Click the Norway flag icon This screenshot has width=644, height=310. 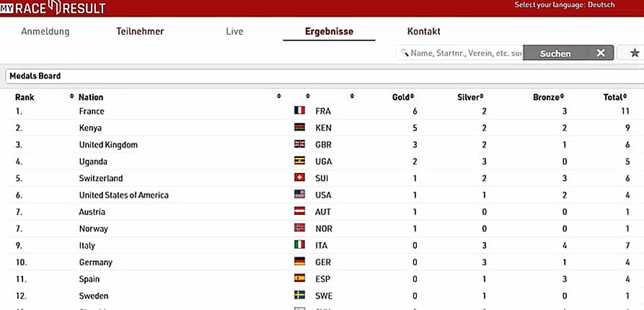299,229
